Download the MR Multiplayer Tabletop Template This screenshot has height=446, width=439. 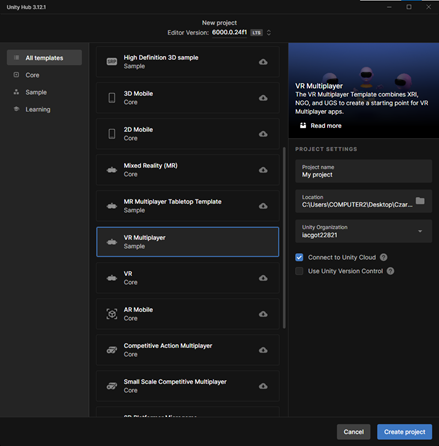[x=263, y=206]
